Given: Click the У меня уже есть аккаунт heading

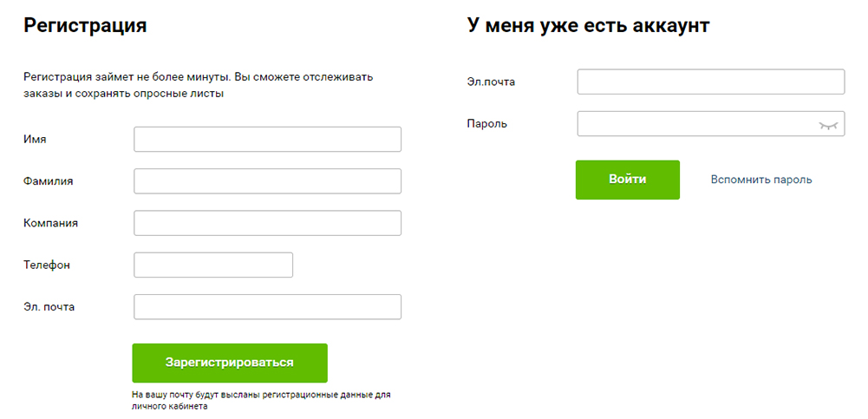Looking at the screenshot, I should pyautogui.click(x=589, y=25).
